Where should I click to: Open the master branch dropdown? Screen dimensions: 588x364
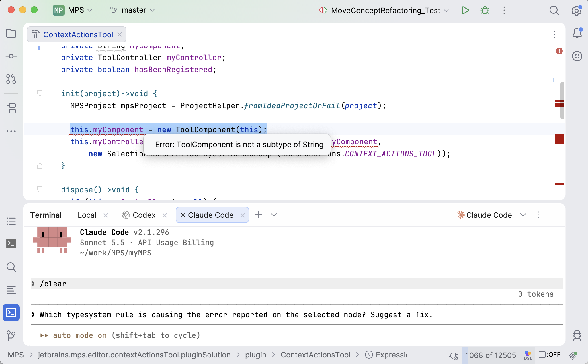[132, 10]
